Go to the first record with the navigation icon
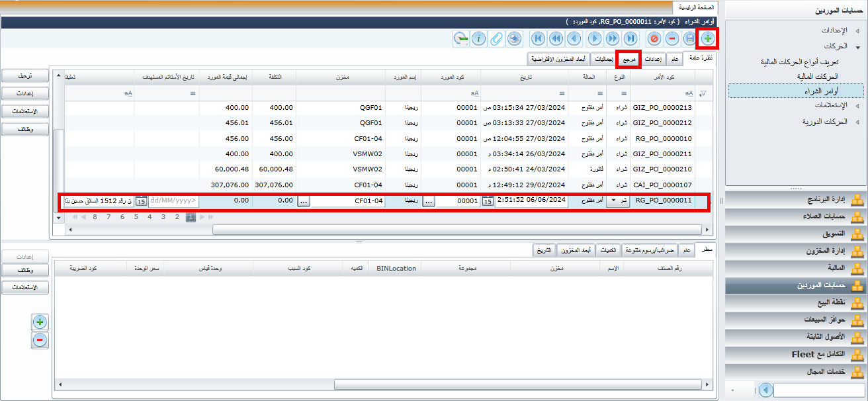Screen dimensions: 868x401 tap(630, 38)
